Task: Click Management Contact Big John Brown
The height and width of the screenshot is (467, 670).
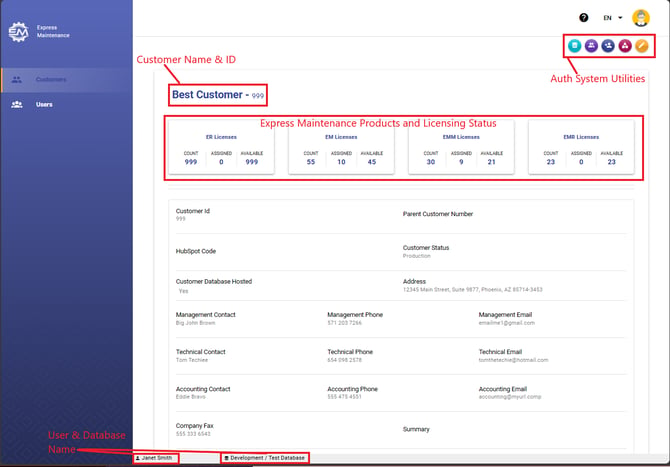Action: point(195,323)
